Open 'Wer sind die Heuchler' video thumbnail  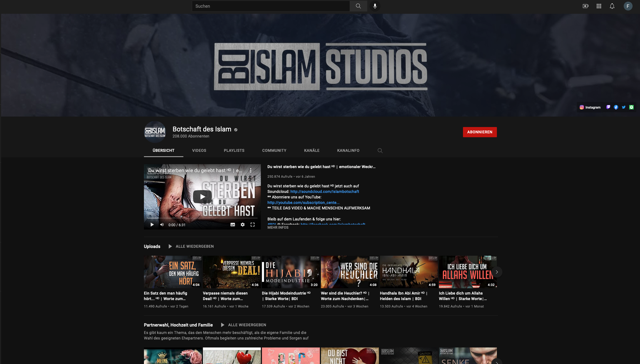point(349,272)
